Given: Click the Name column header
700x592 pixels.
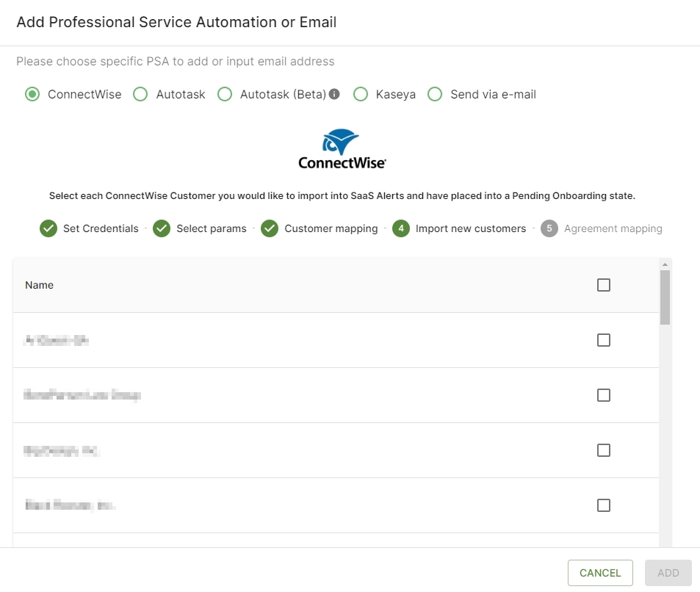Looking at the screenshot, I should [39, 285].
